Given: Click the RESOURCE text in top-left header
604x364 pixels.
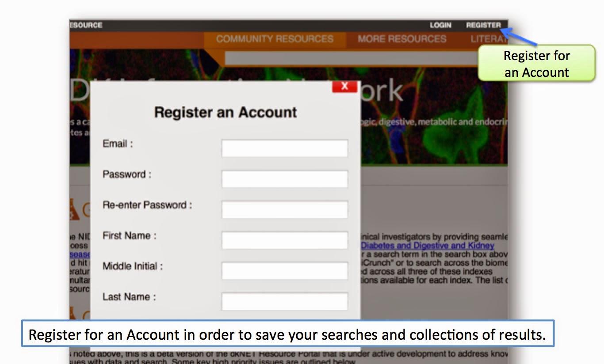Looking at the screenshot, I should (x=86, y=25).
